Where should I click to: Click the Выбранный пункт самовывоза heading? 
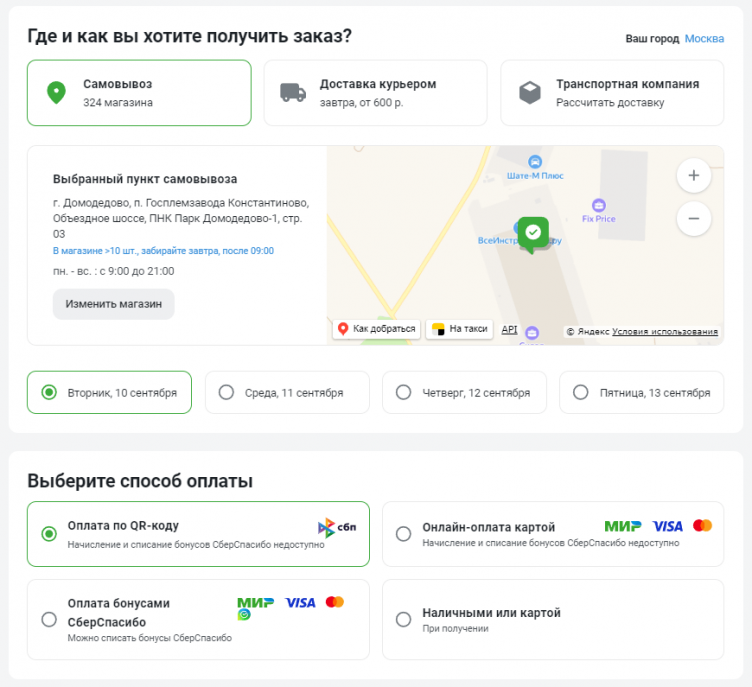pyautogui.click(x=145, y=179)
